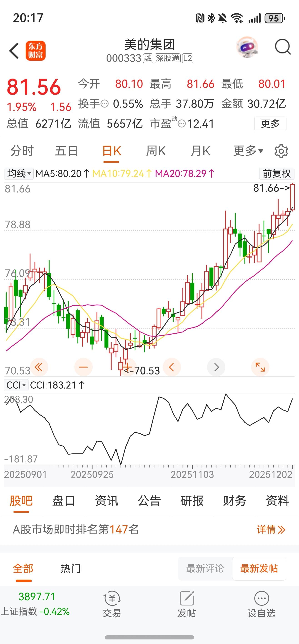
Task: Open 交易 trading icon
Action: 112,604
